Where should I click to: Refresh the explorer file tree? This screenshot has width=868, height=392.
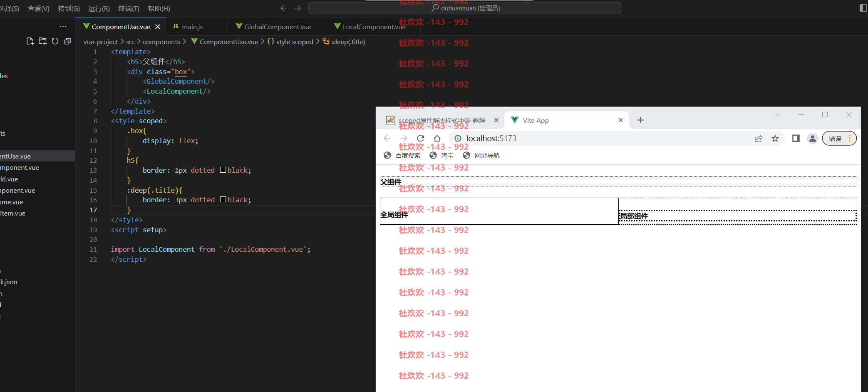55,41
